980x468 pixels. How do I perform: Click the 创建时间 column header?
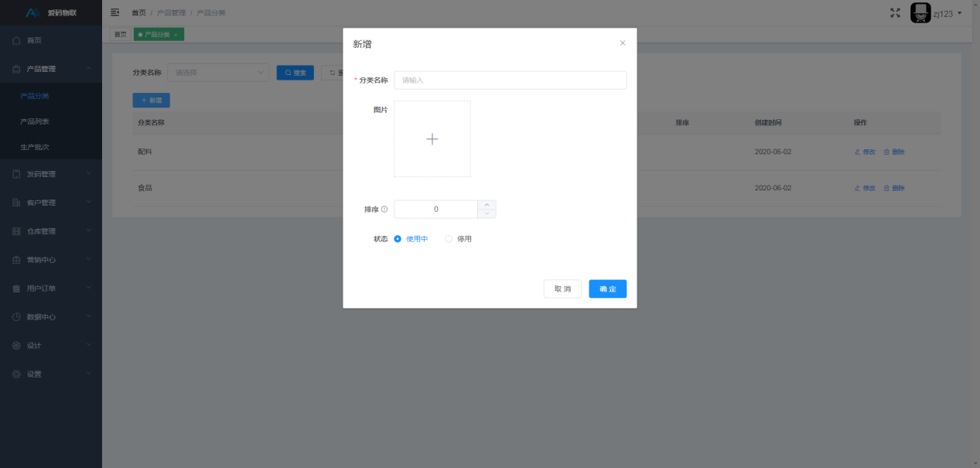point(768,123)
